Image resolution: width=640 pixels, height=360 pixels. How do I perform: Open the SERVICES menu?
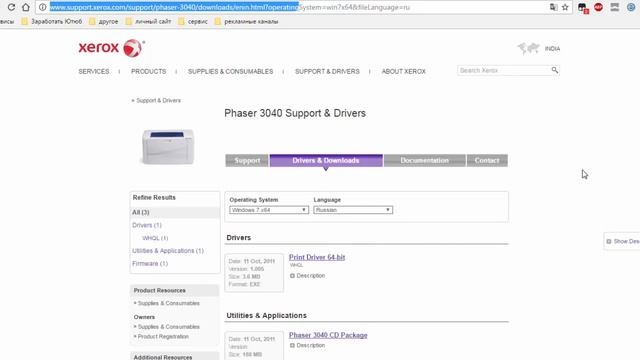click(x=94, y=71)
